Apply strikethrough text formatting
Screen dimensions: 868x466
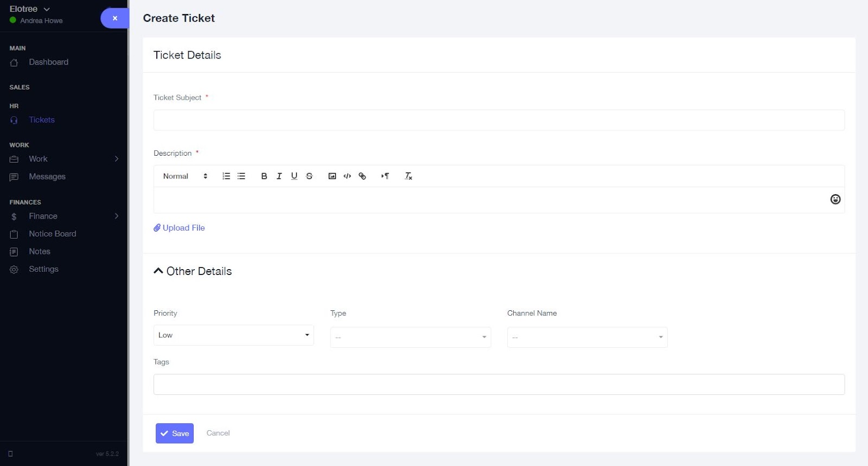(x=309, y=176)
